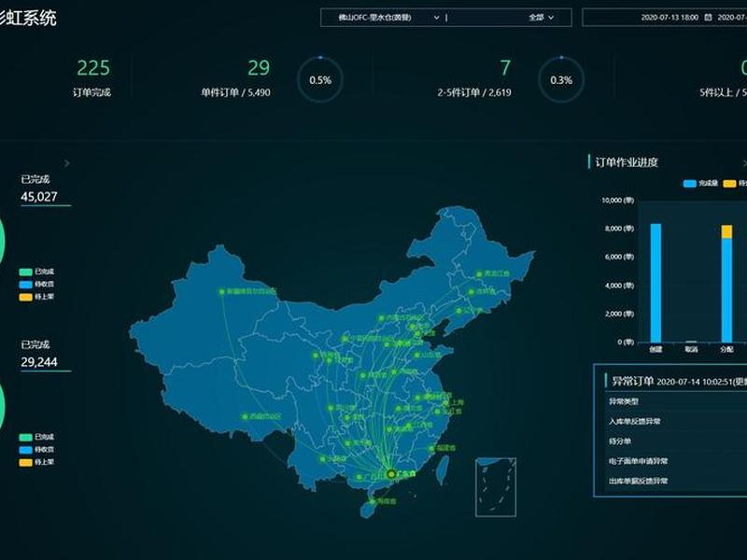Viewport: 747px width, 560px height.
Task: Click the 7 count for 2-5件订单
Action: [x=505, y=68]
